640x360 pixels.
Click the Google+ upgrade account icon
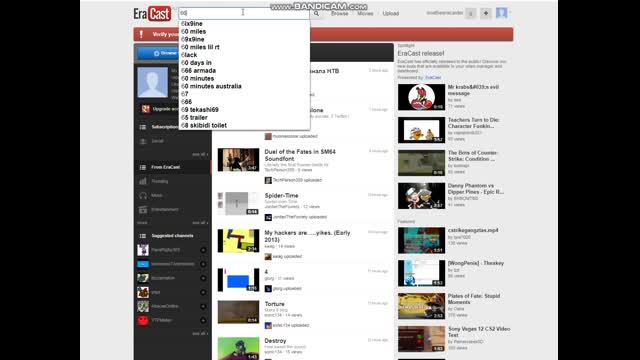146,109
